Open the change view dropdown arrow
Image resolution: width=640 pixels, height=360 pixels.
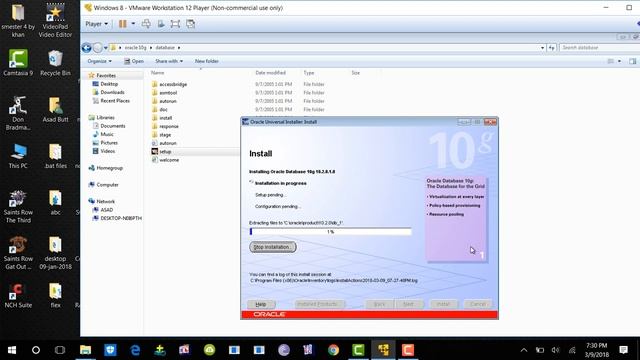tap(620, 61)
